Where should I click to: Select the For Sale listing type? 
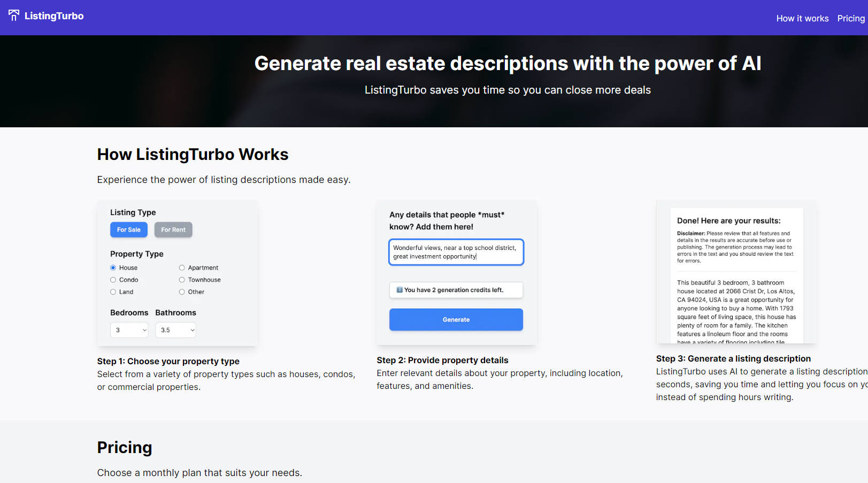(x=129, y=229)
